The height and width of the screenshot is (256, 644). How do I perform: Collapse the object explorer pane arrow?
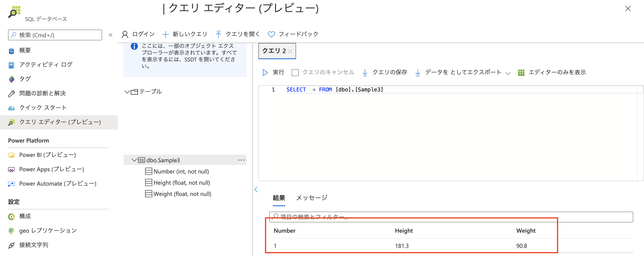click(x=256, y=189)
